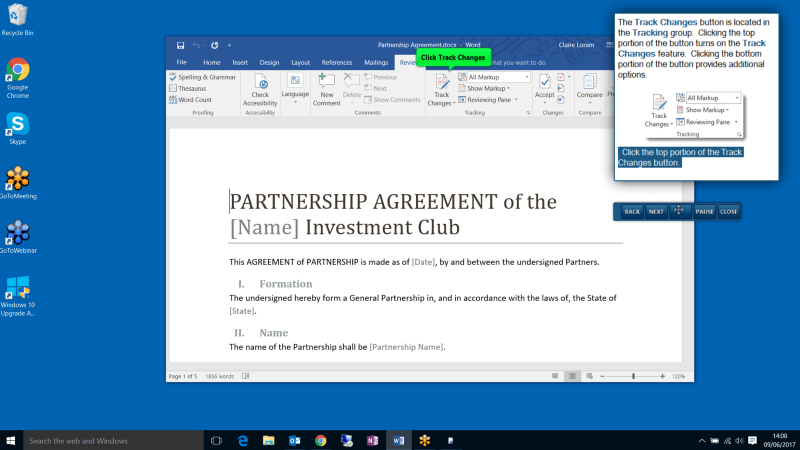Switch to the Insert tab
This screenshot has height=450, width=800.
point(240,62)
